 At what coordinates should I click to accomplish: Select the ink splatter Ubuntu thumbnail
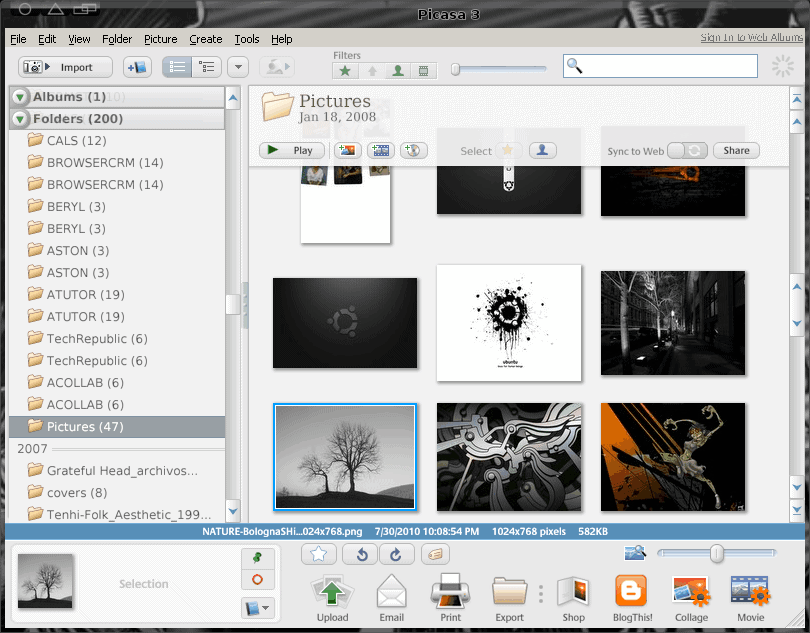[509, 323]
